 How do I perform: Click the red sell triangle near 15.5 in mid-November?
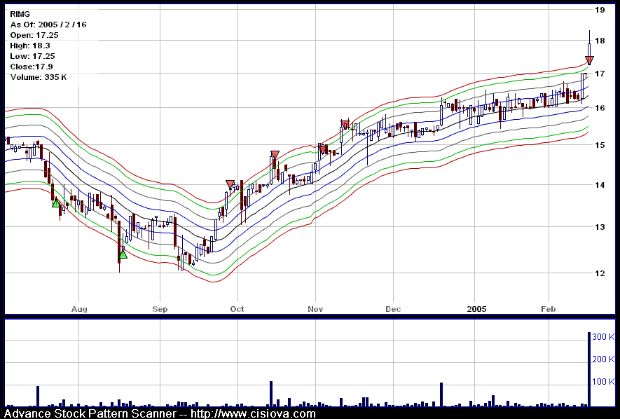(x=346, y=124)
